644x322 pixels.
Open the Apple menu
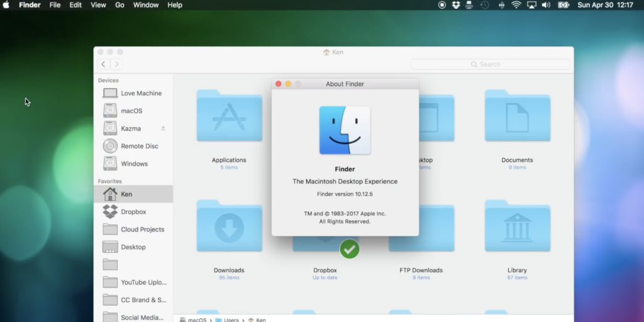pyautogui.click(x=6, y=5)
